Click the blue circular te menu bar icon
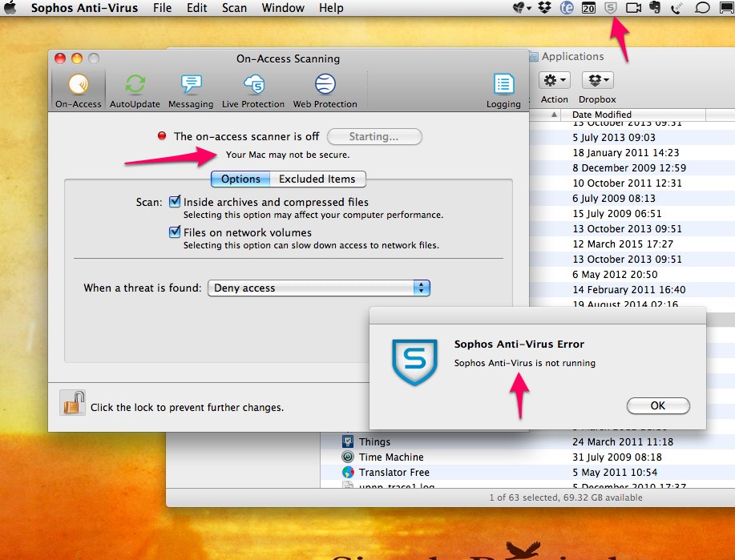Viewport: 735px width, 560px height. tap(567, 7)
